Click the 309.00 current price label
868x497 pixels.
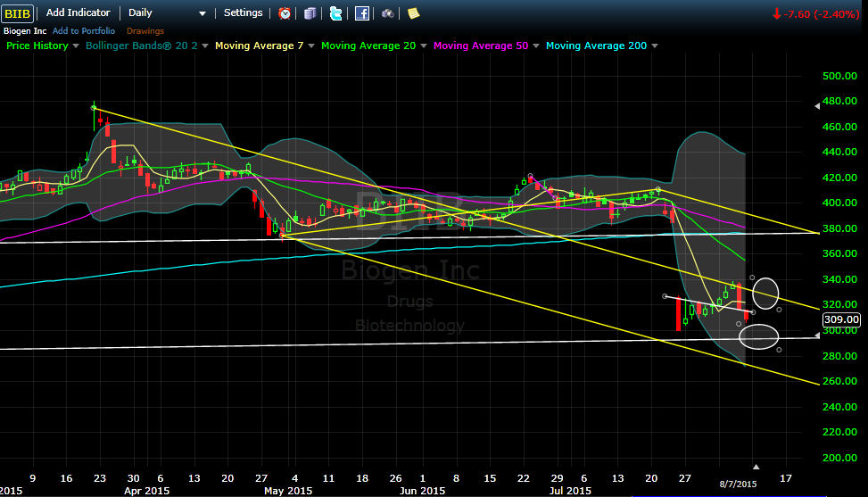pyautogui.click(x=841, y=319)
